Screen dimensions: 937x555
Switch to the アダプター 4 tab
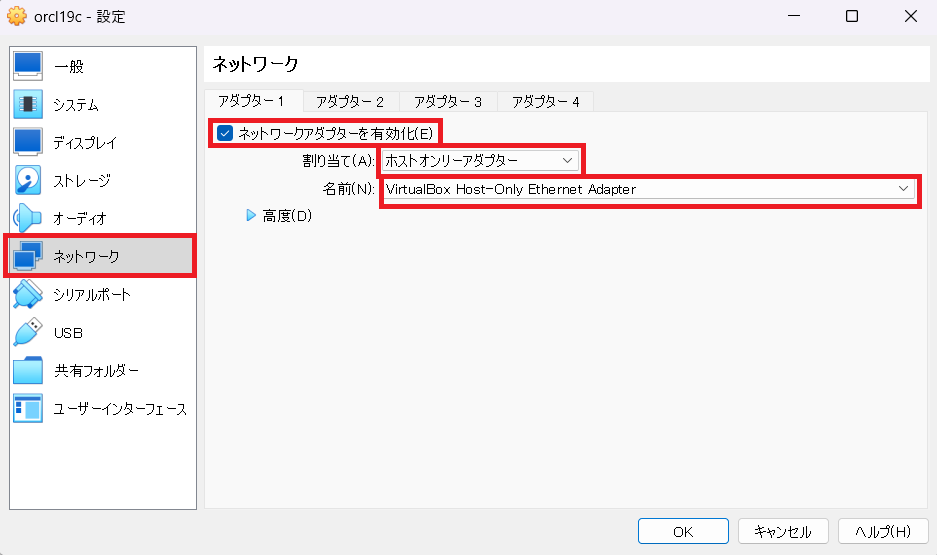(545, 102)
